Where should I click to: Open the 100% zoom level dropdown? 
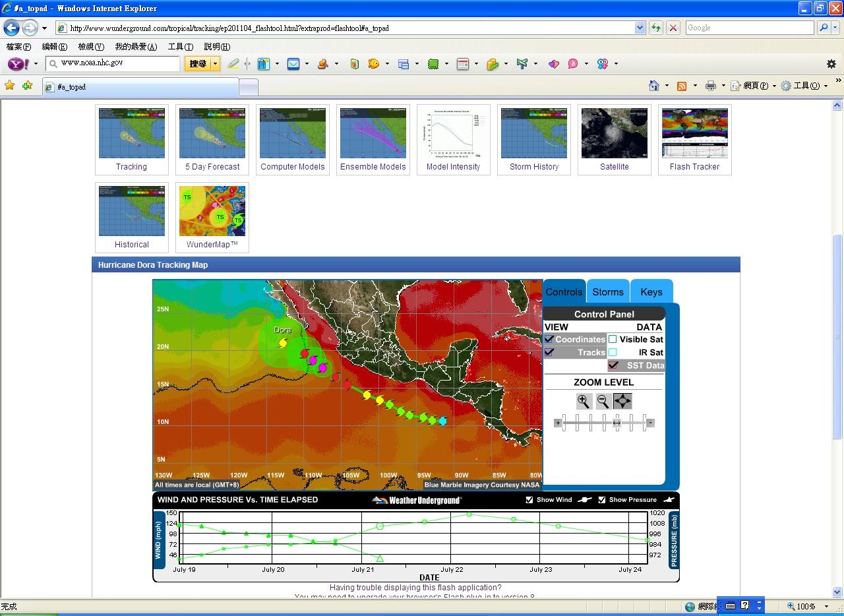826,606
